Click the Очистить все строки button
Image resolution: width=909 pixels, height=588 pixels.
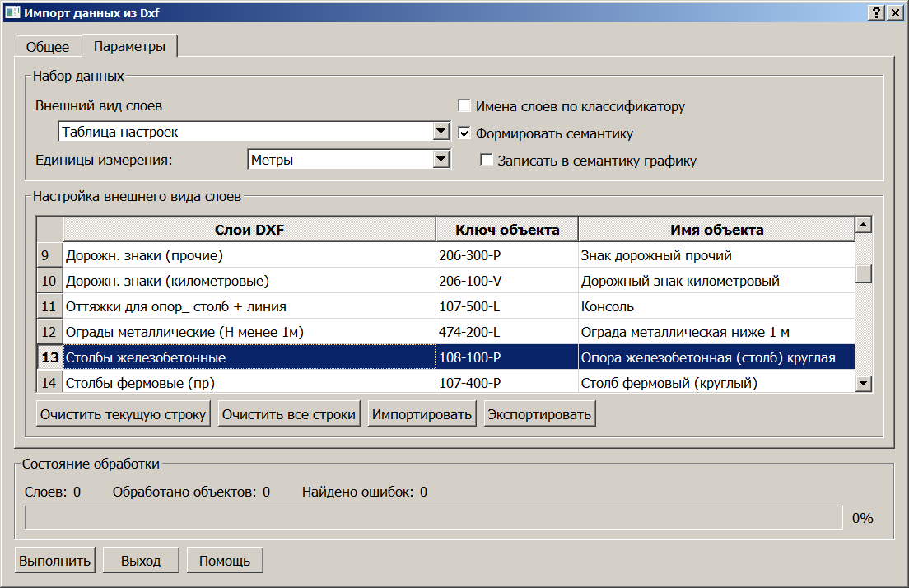289,414
